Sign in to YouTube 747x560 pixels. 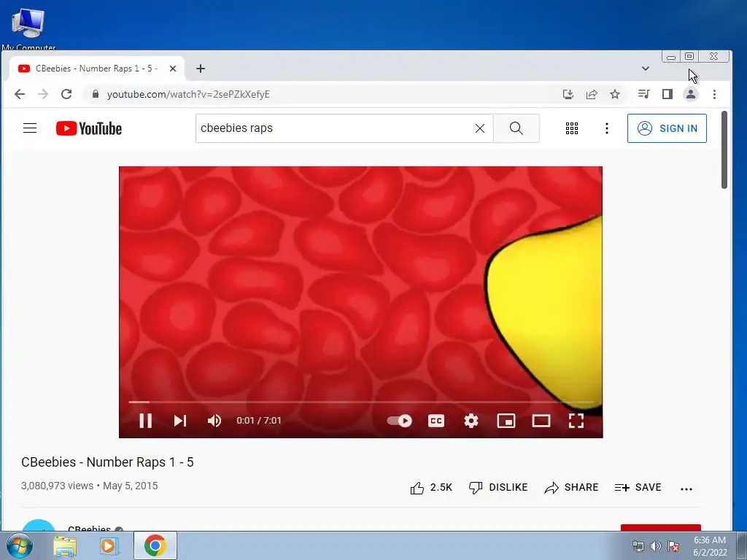[667, 128]
